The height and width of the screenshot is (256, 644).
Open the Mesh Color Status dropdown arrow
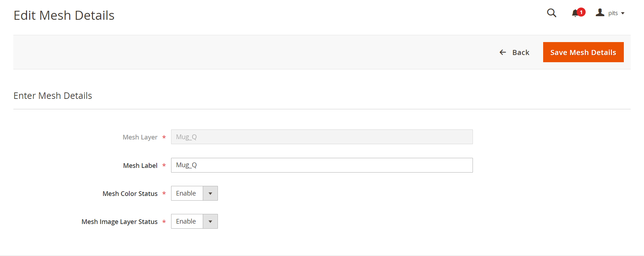coord(210,193)
